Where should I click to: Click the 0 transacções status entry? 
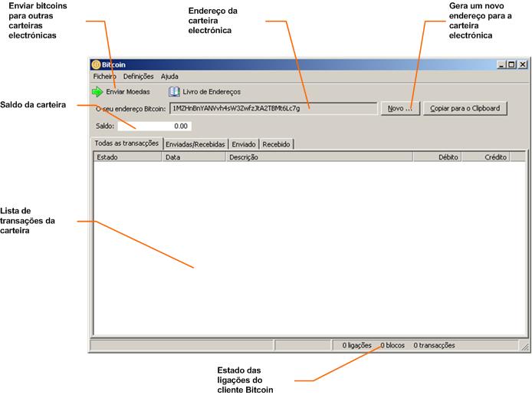pos(434,345)
